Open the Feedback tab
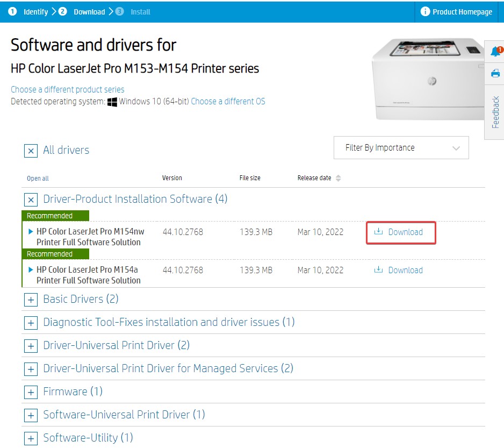The image size is (504, 448). click(495, 112)
